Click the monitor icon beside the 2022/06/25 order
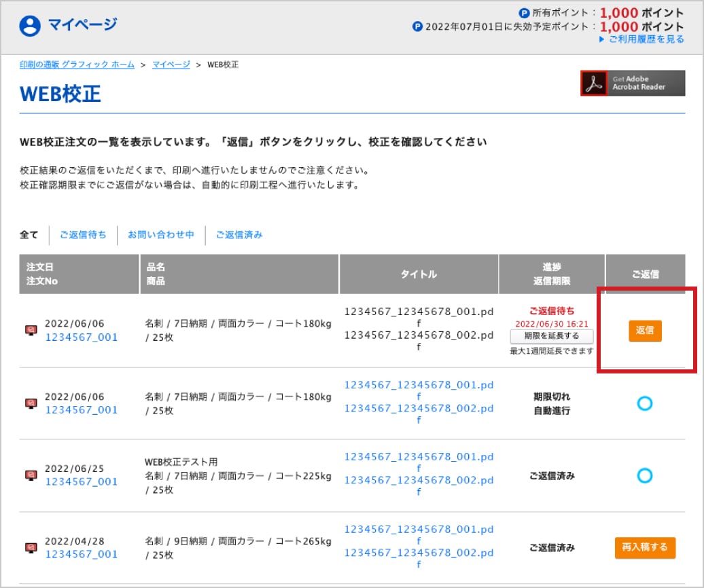The width and height of the screenshot is (704, 588). click(x=31, y=475)
